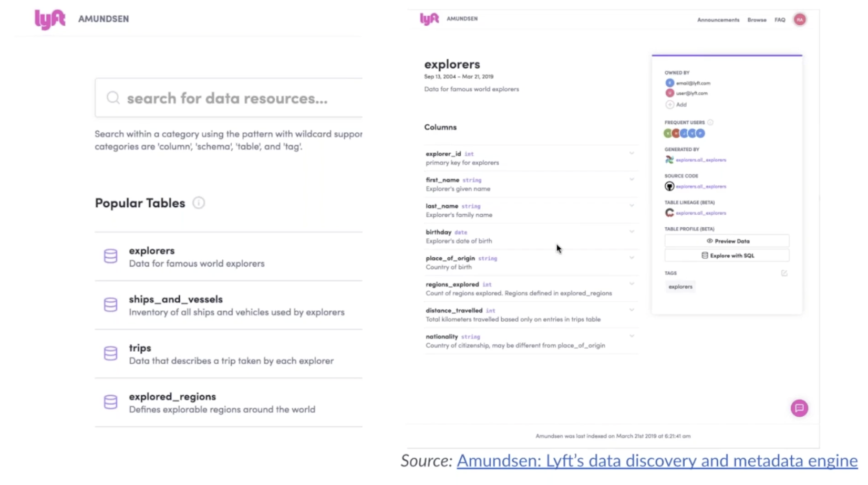868x485 pixels.
Task: Click the lineage icon under Table Lineage
Action: point(669,213)
